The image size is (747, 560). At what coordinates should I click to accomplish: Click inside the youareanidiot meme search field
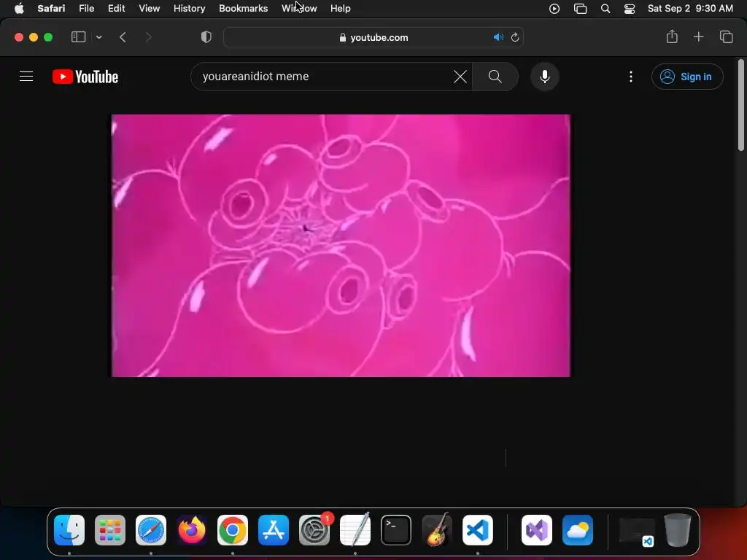(324, 76)
